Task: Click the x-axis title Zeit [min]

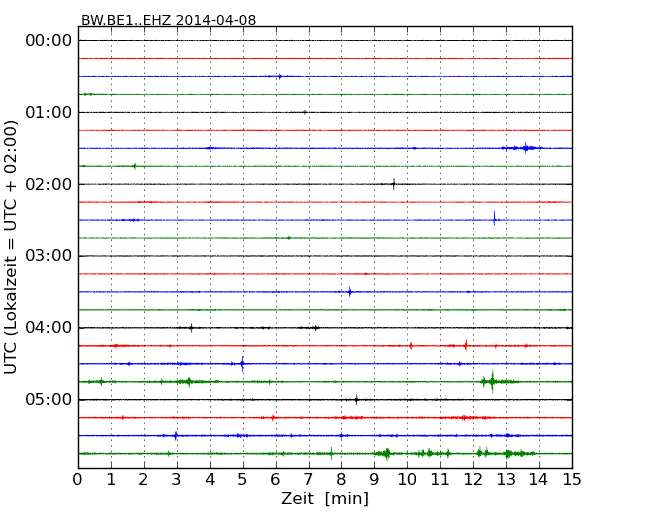Action: pos(325,498)
